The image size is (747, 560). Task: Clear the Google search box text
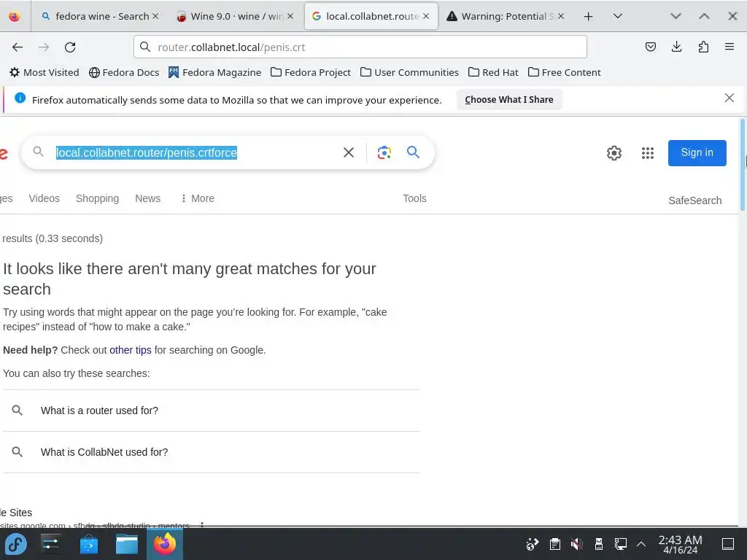(x=349, y=152)
